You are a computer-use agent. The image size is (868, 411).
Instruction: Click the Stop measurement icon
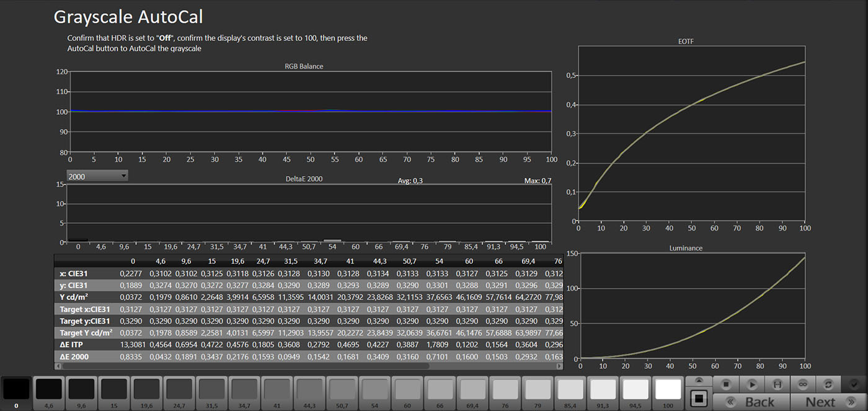(x=726, y=384)
